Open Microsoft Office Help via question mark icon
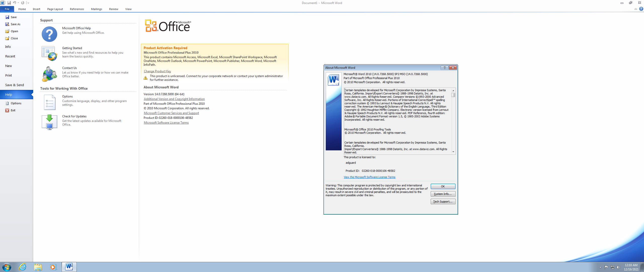Image resolution: width=644 pixels, height=272 pixels. point(49,34)
